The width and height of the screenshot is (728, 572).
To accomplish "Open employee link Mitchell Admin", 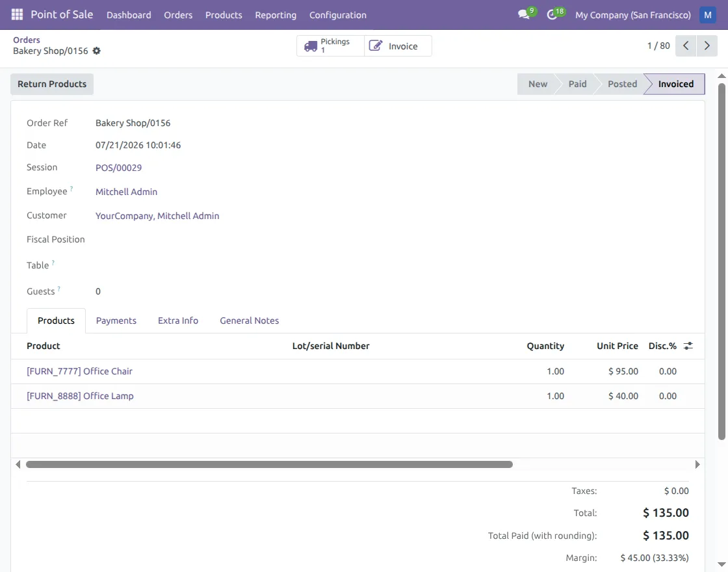I will (x=126, y=192).
